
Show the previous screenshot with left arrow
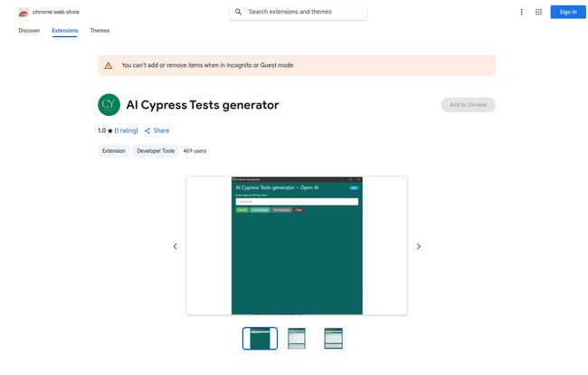point(175,246)
